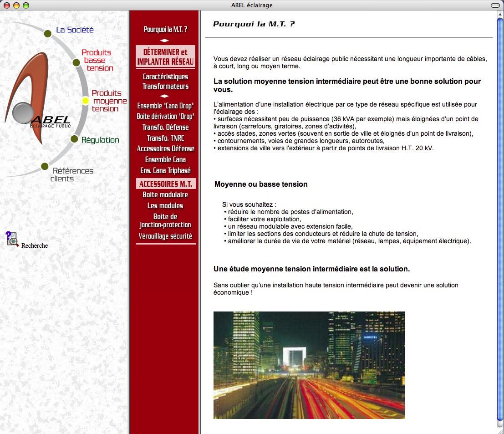
Task: Select Boite modulaire menu item
Action: point(165,194)
